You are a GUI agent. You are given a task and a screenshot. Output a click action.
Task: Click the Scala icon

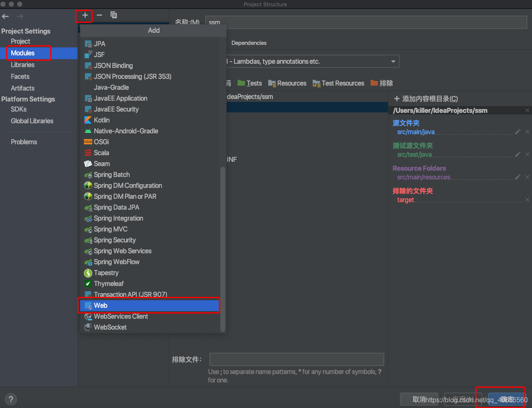[88, 153]
